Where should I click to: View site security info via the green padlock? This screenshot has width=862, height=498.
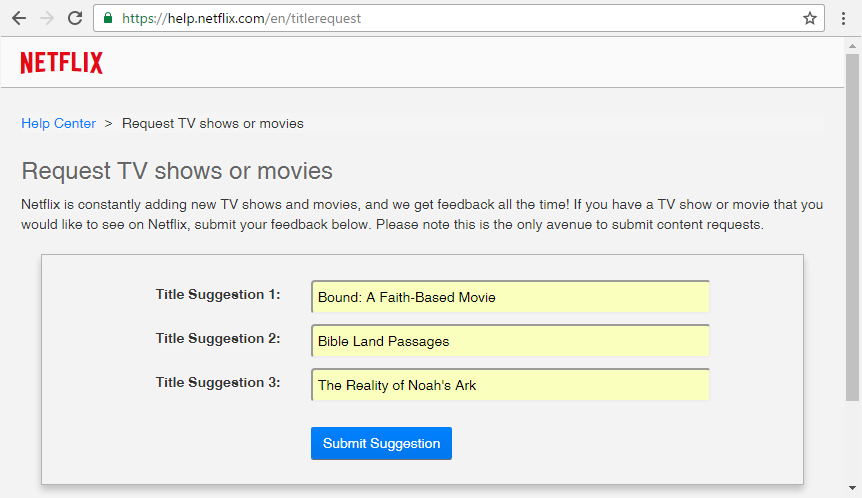(108, 18)
